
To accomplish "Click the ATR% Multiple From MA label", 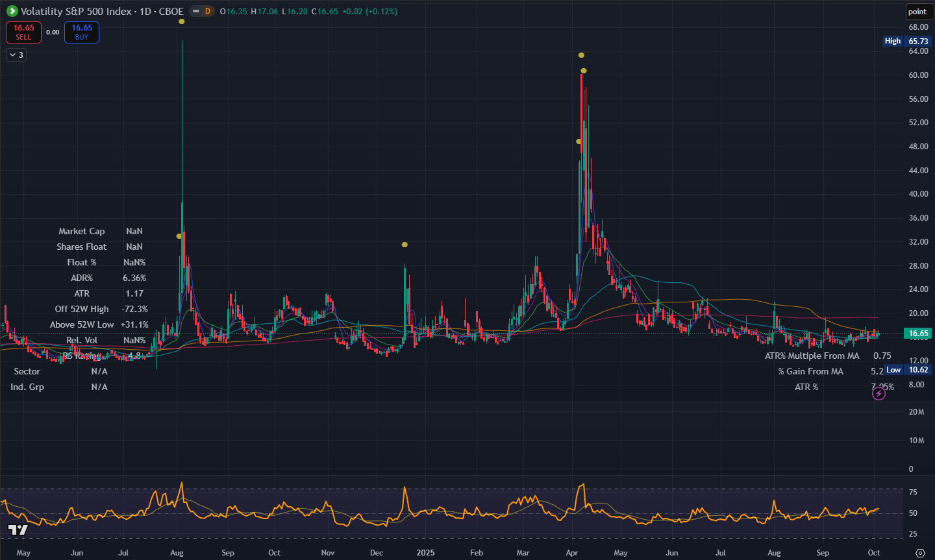I will [x=812, y=356].
